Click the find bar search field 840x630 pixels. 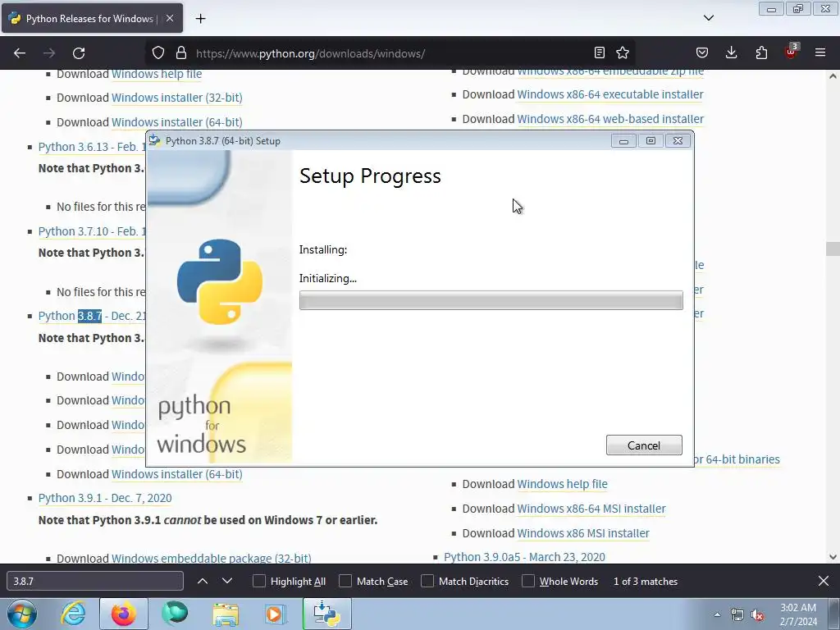pos(95,582)
